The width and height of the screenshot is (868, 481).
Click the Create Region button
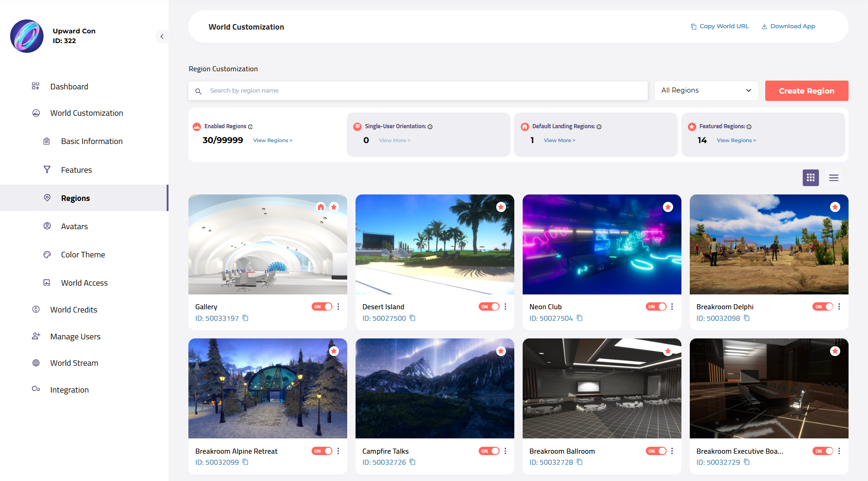[806, 91]
